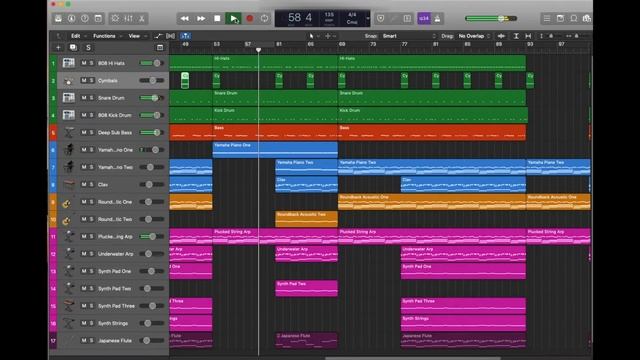Select the Synth Pad Two region
Image resolution: width=640 pixels, height=360 pixels.
(x=307, y=288)
